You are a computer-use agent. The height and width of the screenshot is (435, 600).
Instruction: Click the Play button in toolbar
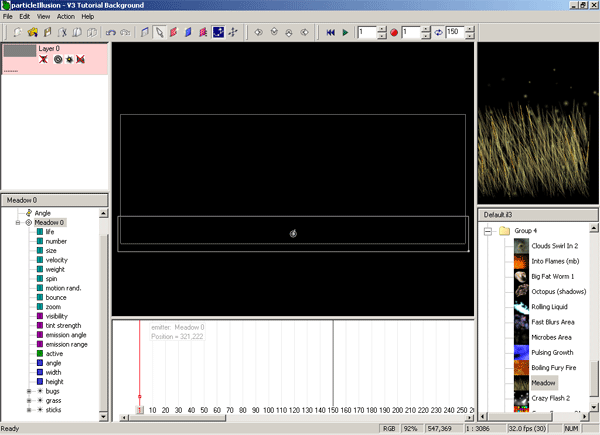tap(346, 33)
